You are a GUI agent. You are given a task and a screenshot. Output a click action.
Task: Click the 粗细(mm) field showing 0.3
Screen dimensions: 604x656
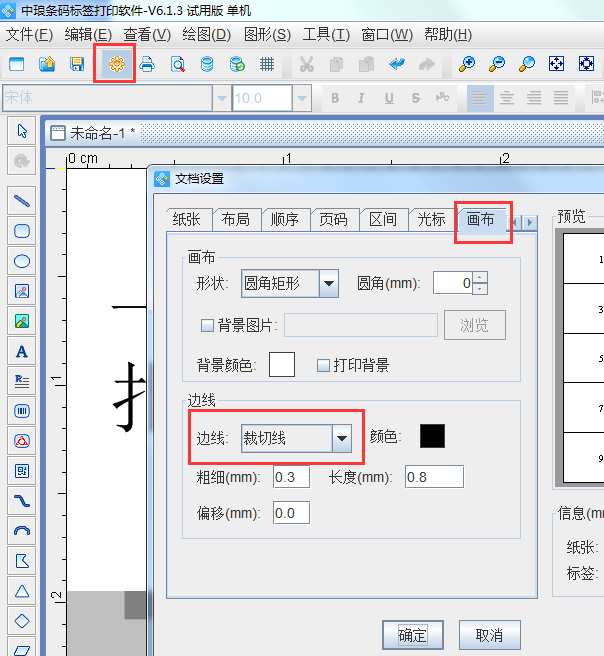pos(291,477)
